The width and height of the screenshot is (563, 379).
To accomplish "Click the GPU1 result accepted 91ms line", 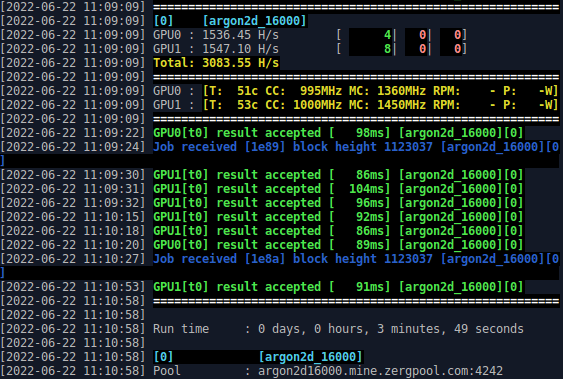I will (x=338, y=287).
